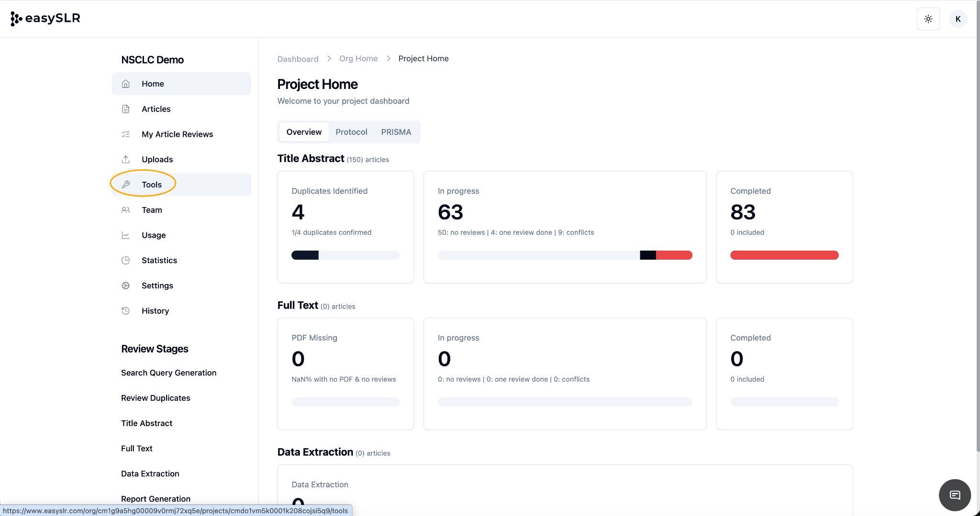Toggle the light/dark theme button

[x=928, y=19]
